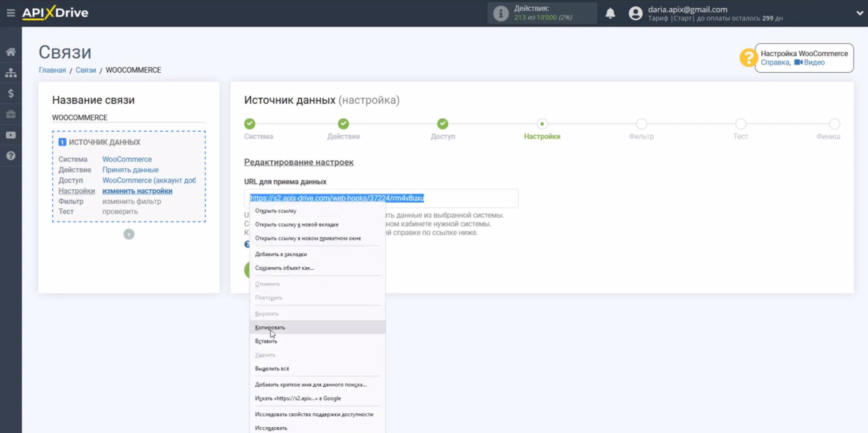Viewport: 868px width, 433px height.
Task: Go to the Доступ step circle
Action: pos(443,124)
